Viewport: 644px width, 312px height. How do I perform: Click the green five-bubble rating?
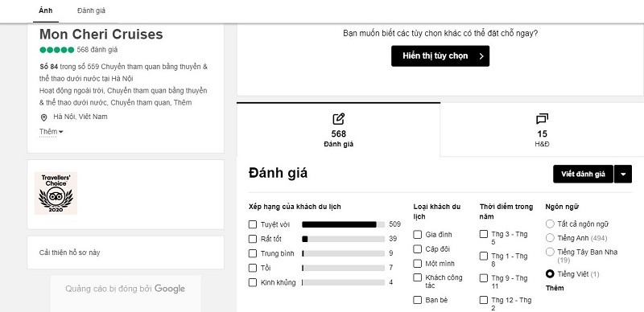[x=56, y=50]
